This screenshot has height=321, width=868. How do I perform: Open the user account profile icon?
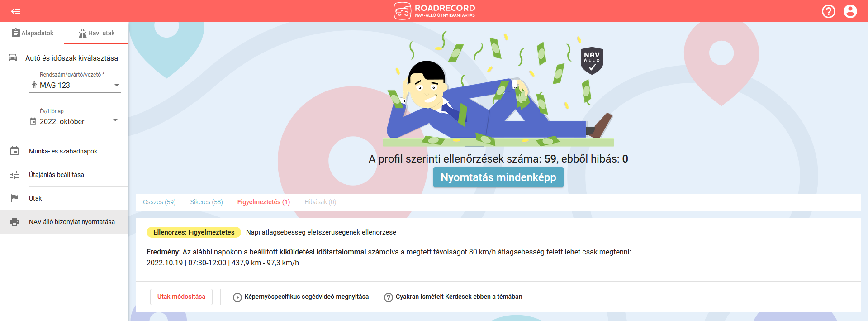pyautogui.click(x=850, y=11)
